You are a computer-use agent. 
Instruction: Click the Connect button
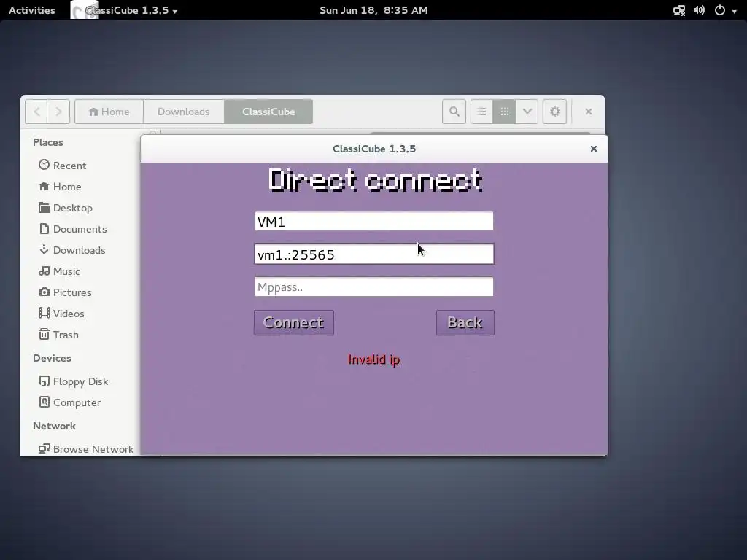[x=294, y=323]
